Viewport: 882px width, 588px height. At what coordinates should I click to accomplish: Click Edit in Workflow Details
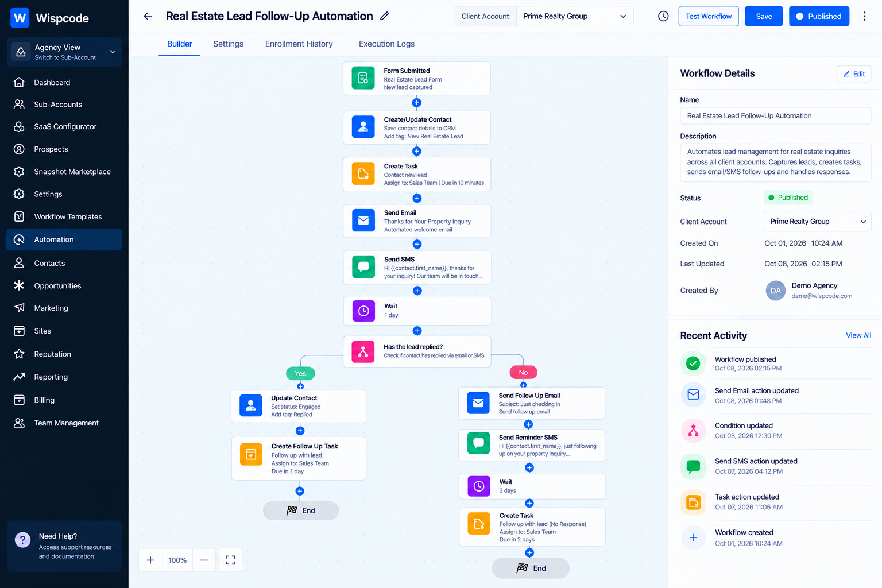pyautogui.click(x=854, y=74)
